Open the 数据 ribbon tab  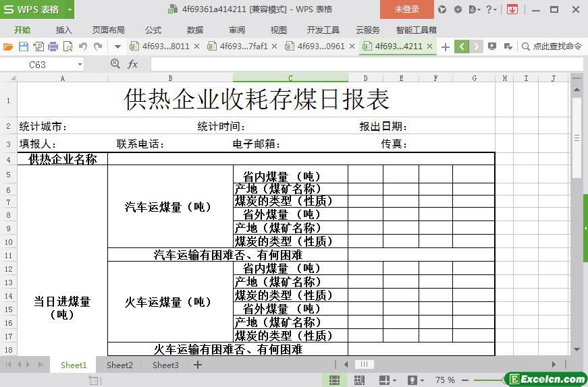point(195,30)
